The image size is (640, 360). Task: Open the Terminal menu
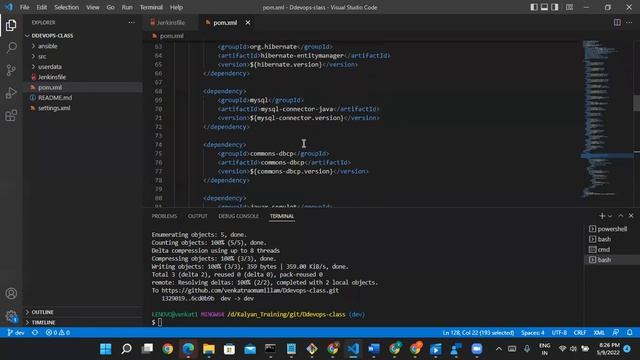(x=151, y=7)
